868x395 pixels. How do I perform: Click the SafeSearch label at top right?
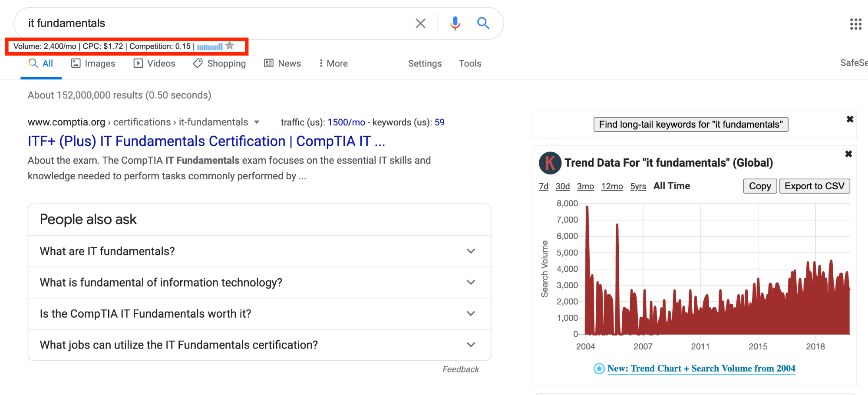click(854, 63)
